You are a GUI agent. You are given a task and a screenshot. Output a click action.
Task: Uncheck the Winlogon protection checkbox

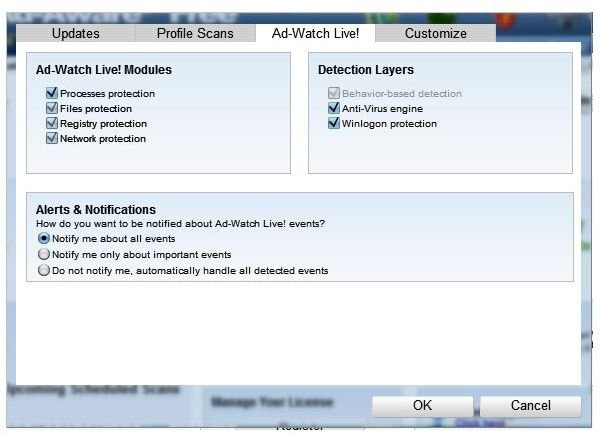click(334, 123)
